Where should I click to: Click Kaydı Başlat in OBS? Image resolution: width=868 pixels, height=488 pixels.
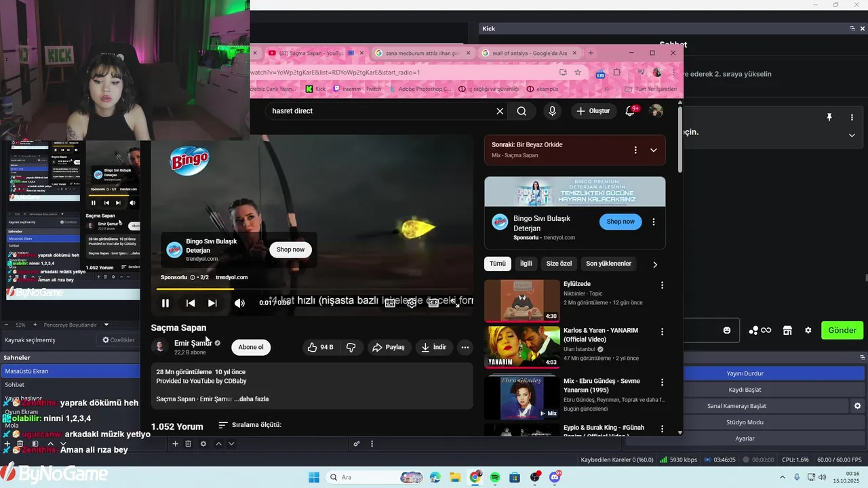tap(745, 390)
